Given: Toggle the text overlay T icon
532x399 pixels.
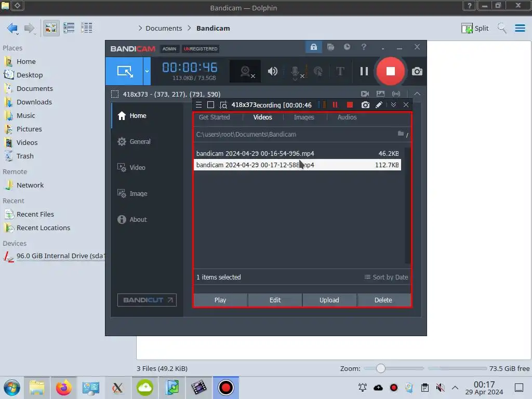Looking at the screenshot, I should (x=340, y=71).
